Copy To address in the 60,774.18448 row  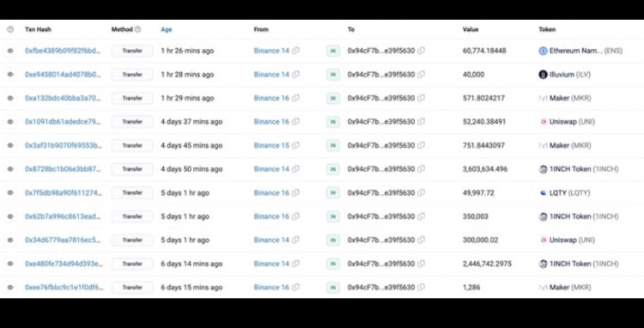(x=421, y=51)
